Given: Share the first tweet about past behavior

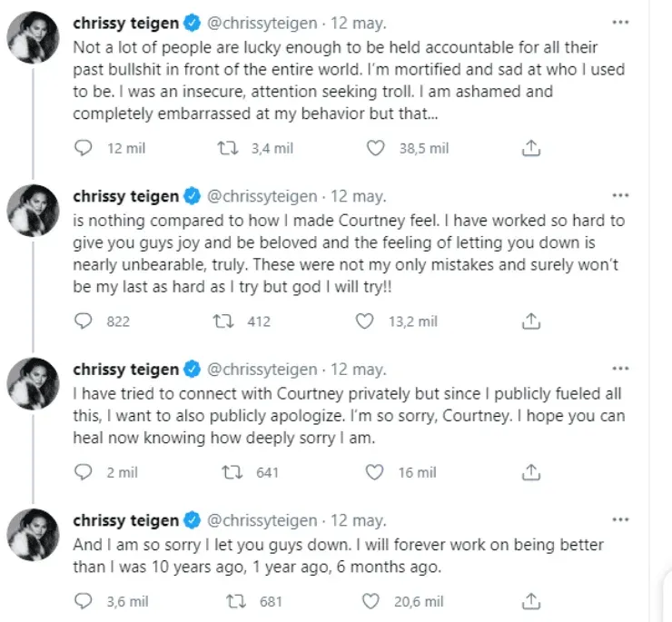Looking at the screenshot, I should click(x=533, y=148).
